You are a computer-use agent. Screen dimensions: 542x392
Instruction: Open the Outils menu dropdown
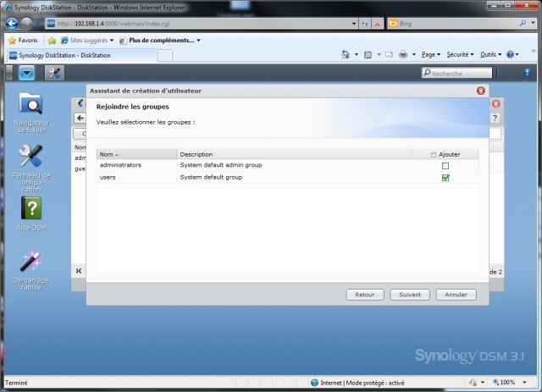click(490, 54)
